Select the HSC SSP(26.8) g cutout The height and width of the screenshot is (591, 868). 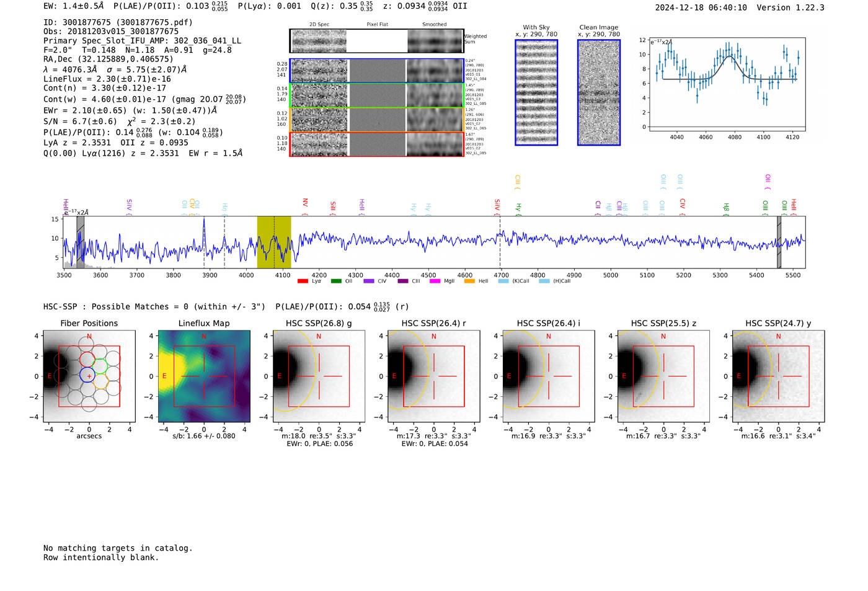pos(319,376)
